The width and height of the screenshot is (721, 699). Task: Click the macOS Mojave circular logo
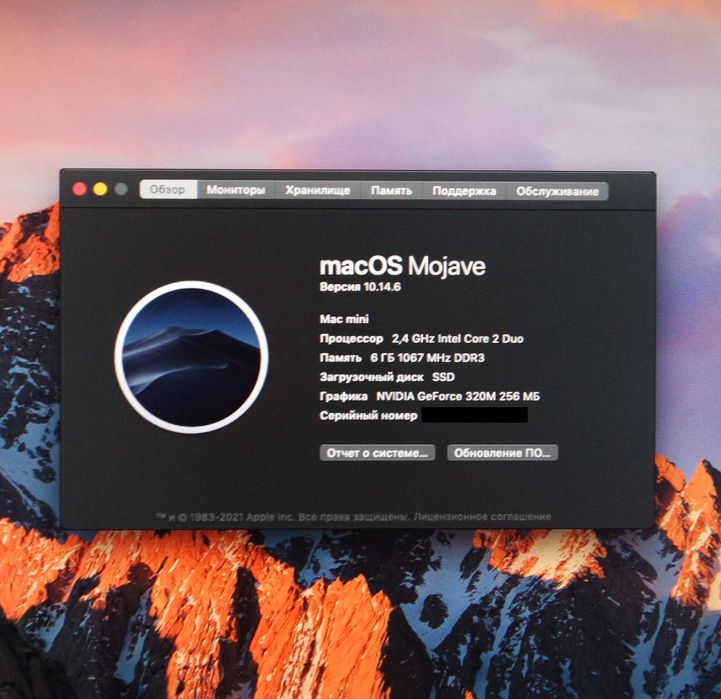192,357
